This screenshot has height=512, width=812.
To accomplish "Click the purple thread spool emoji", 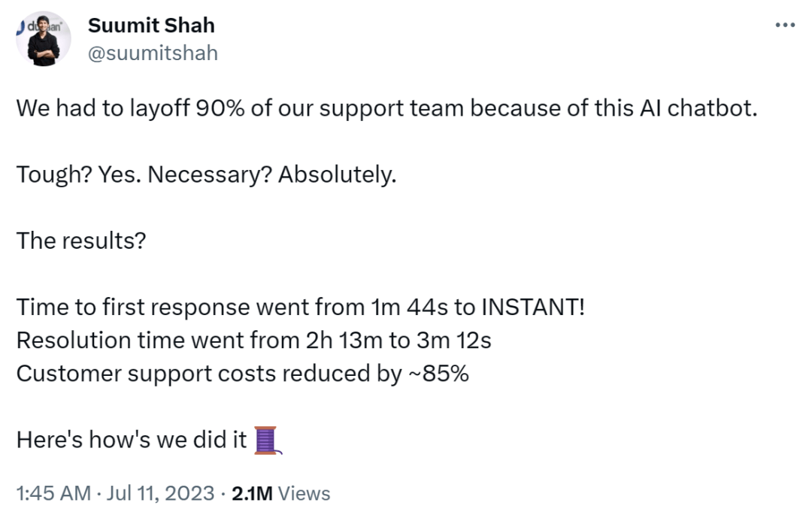I will pyautogui.click(x=268, y=440).
